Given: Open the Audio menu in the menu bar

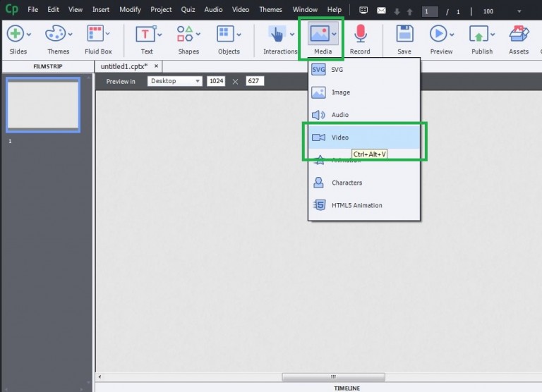Looking at the screenshot, I should coord(213,10).
